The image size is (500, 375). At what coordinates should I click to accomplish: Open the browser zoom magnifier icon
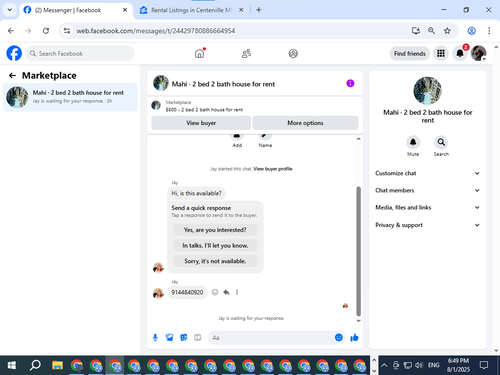coord(431,31)
